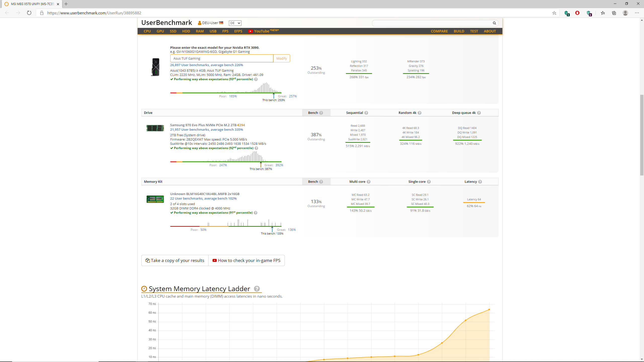
Task: Open the GPU menu item
Action: pos(160,31)
